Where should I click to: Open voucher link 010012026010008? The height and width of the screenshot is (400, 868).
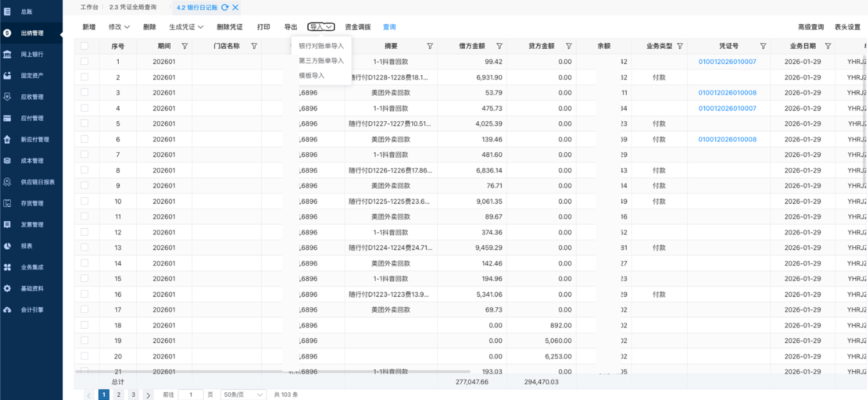727,92
